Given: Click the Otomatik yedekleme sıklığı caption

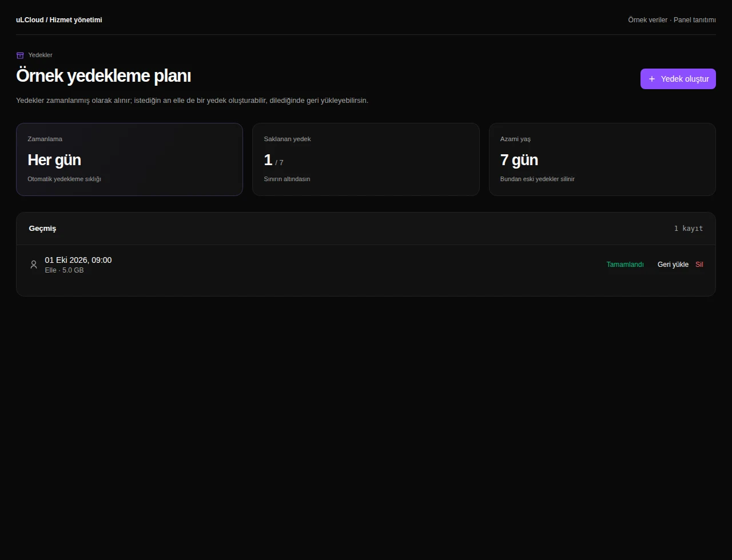Looking at the screenshot, I should [64, 179].
